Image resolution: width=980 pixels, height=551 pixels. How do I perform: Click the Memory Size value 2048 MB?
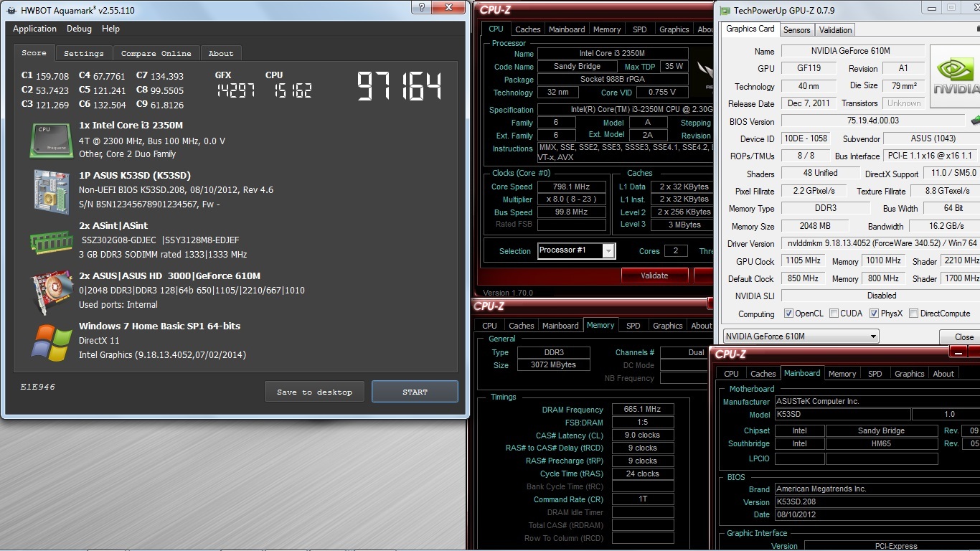(815, 226)
